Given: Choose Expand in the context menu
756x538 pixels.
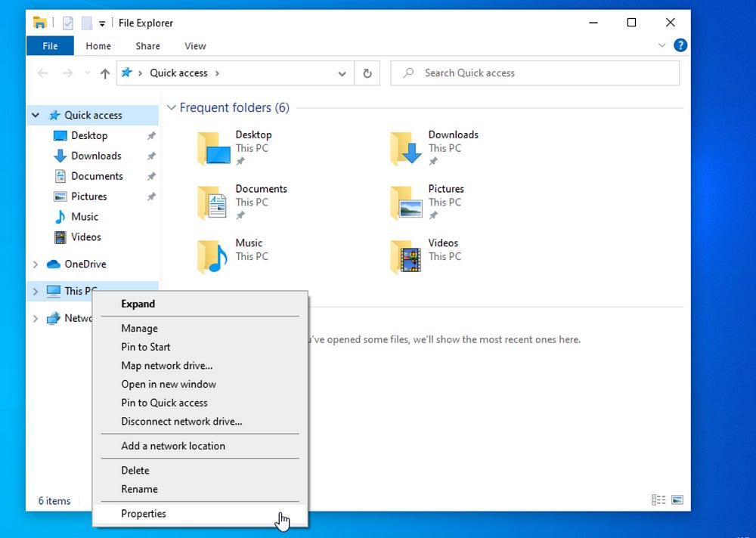Looking at the screenshot, I should [x=200, y=304].
